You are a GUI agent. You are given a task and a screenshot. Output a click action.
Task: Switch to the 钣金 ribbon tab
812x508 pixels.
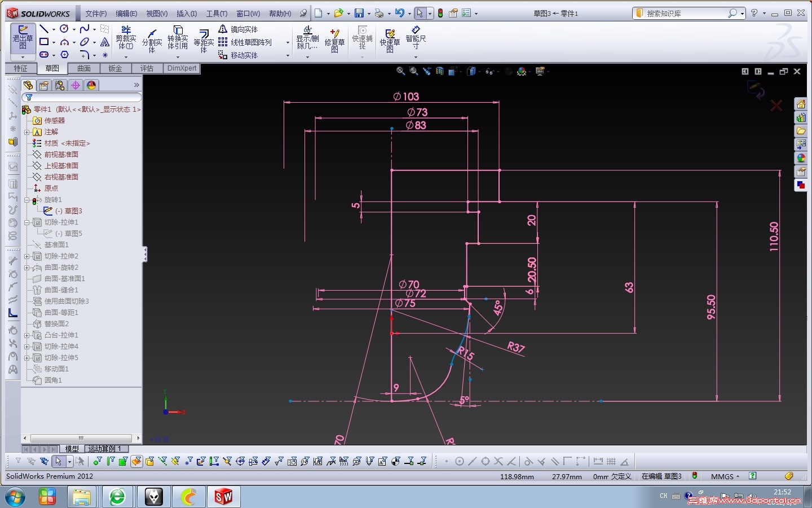click(x=116, y=68)
